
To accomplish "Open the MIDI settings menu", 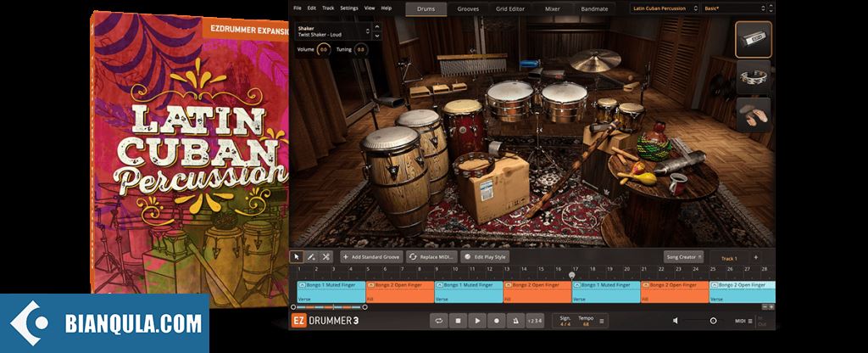I will click(x=743, y=321).
